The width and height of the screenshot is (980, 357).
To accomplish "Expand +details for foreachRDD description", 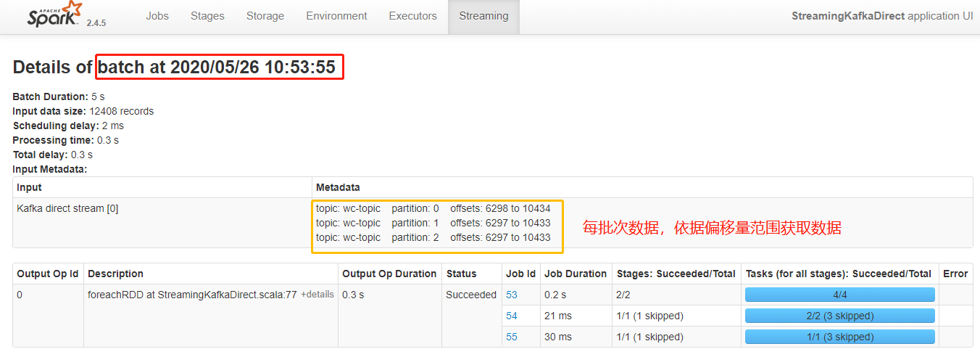I will pyautogui.click(x=317, y=295).
